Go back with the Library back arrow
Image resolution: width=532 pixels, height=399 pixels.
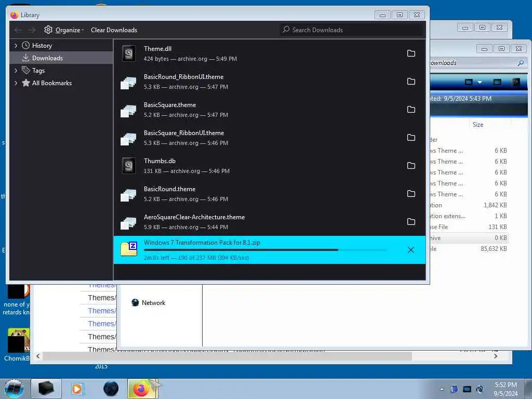[18, 30]
